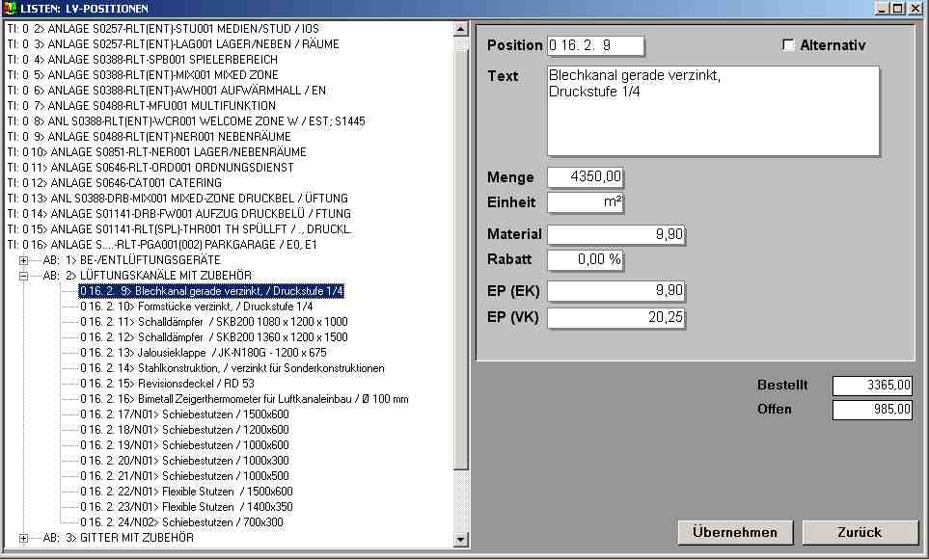The height and width of the screenshot is (560, 929).
Task: Select Bimetall Zeigerthermometer entry
Action: (243, 399)
